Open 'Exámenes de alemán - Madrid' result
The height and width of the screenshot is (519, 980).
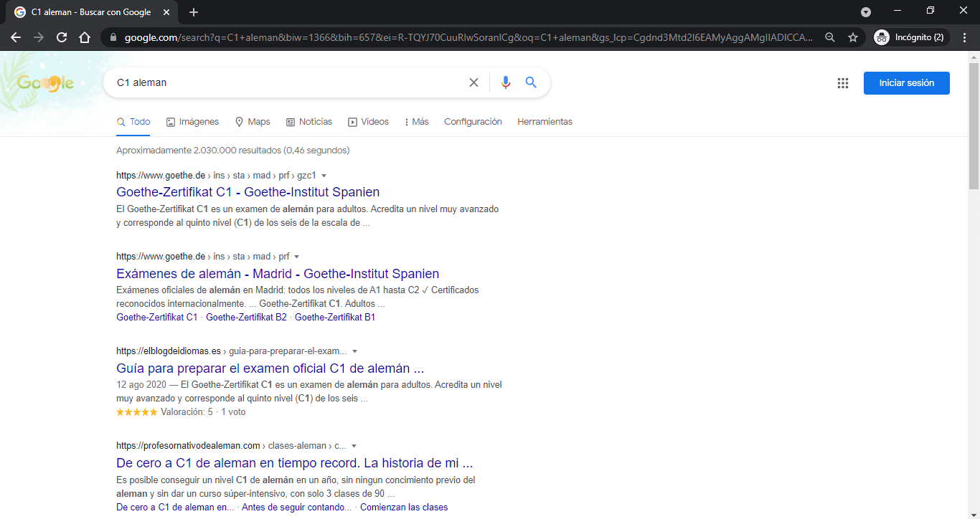(278, 274)
